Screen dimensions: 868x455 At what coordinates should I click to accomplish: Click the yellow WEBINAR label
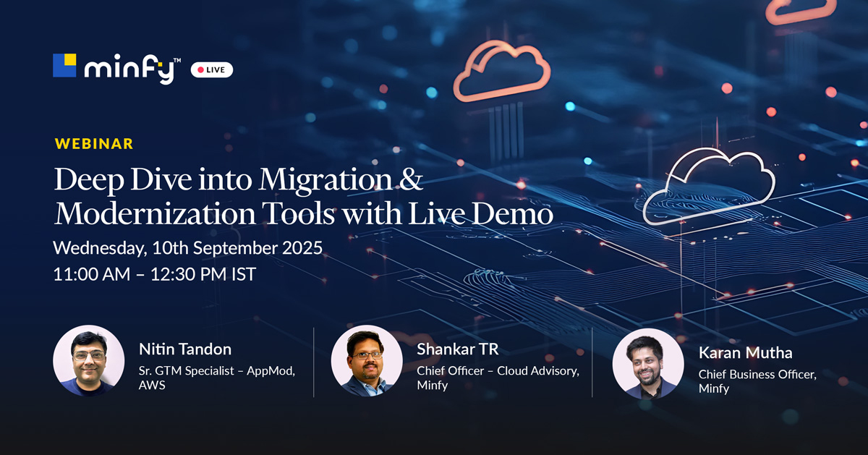(x=94, y=143)
